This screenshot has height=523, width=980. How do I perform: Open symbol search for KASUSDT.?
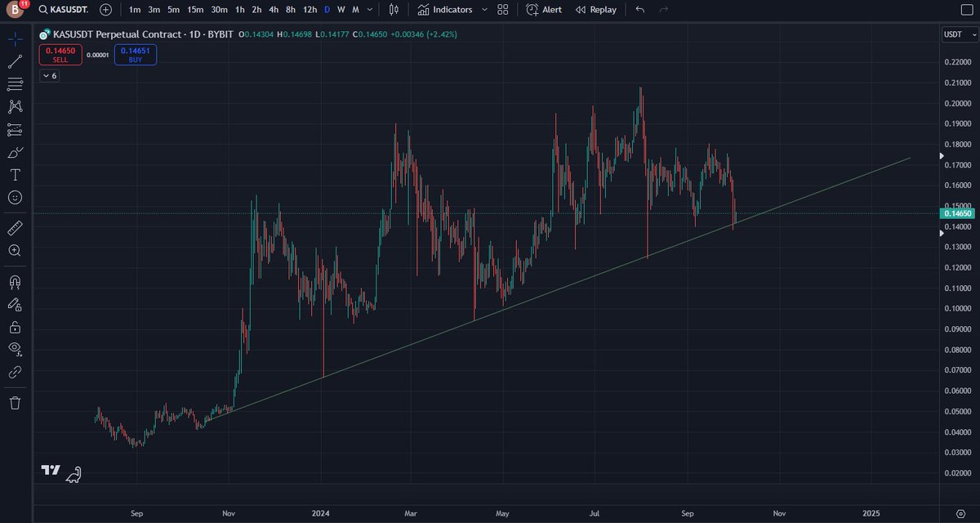[64, 10]
